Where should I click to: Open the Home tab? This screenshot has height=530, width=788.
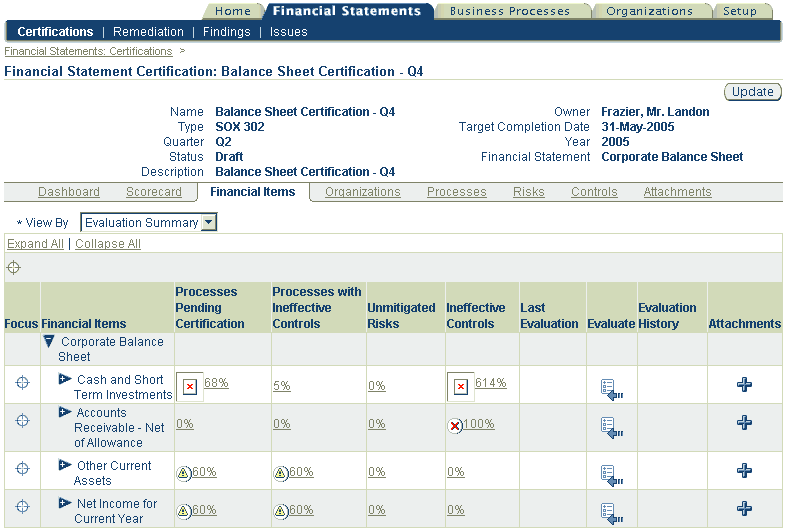[x=233, y=11]
